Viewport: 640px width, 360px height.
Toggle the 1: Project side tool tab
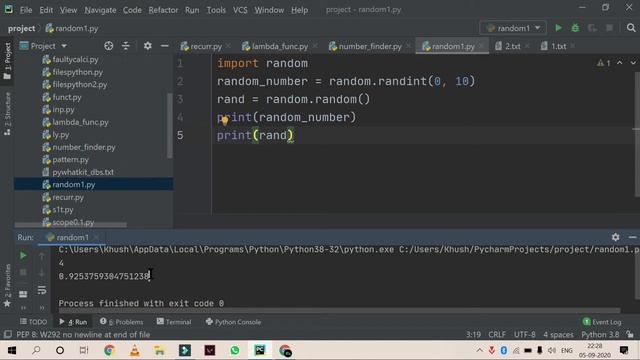[7, 61]
